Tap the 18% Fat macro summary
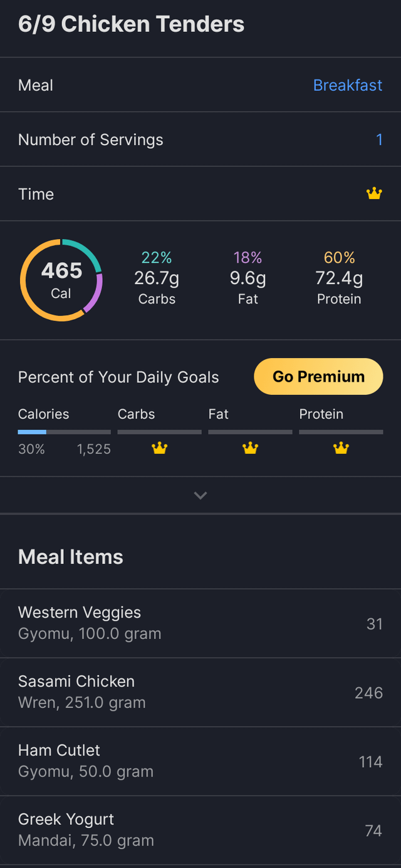This screenshot has height=868, width=401. [248, 278]
